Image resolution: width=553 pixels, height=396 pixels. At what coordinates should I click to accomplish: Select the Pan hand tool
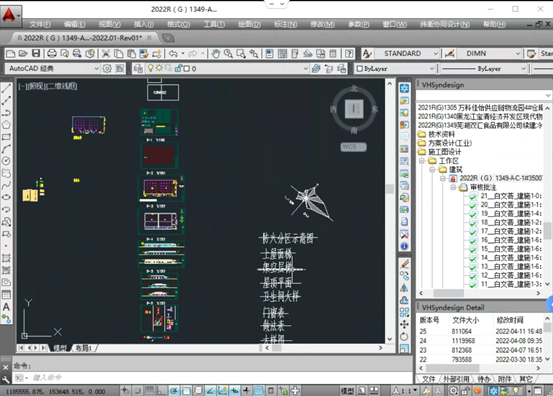tap(215, 54)
